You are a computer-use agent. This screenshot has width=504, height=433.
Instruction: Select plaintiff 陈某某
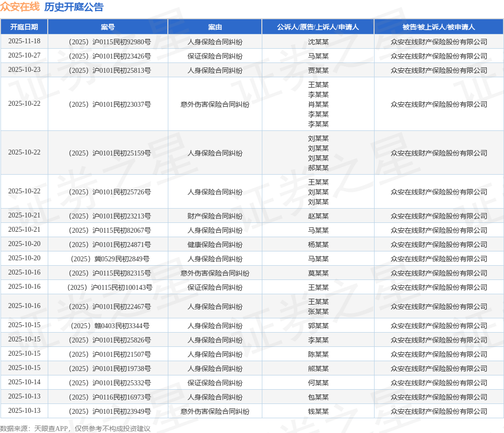pos(318,355)
